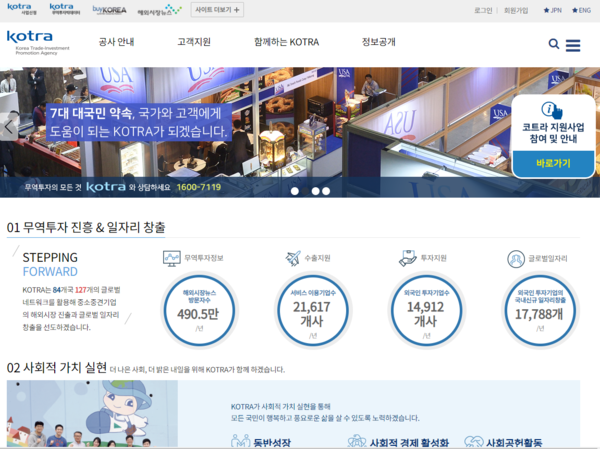Click the 동반성장 people icon
The width and height of the screenshot is (600, 449).
tap(241, 441)
